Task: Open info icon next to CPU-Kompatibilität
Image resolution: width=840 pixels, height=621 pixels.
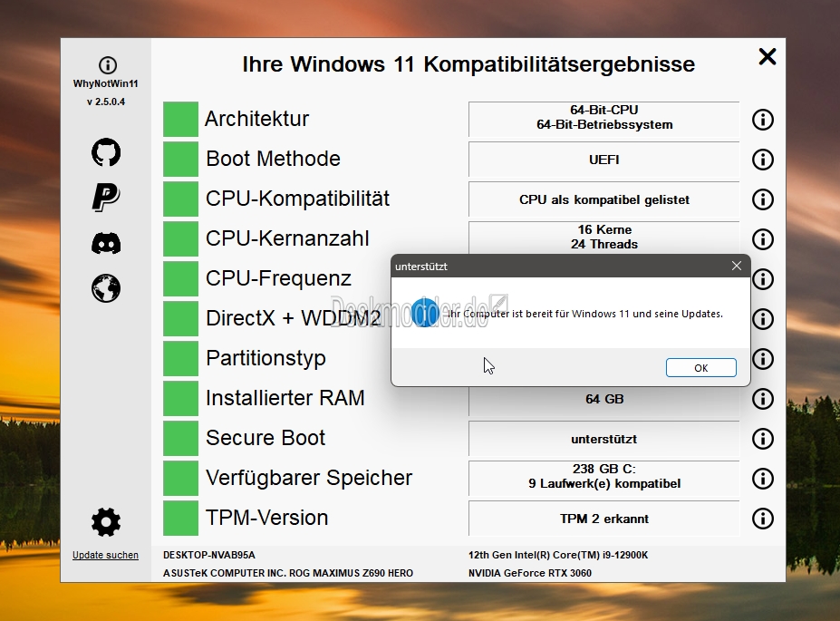Action: [x=762, y=199]
